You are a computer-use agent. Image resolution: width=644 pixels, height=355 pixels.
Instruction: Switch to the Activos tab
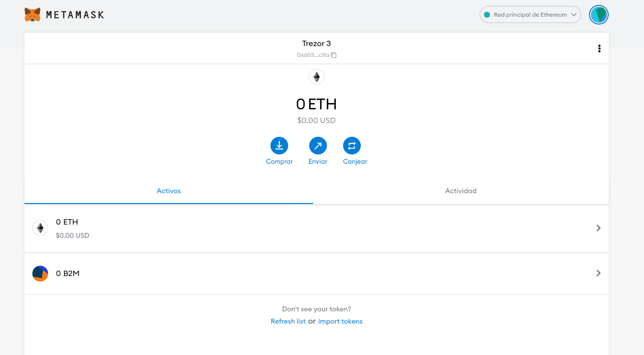pyautogui.click(x=169, y=191)
